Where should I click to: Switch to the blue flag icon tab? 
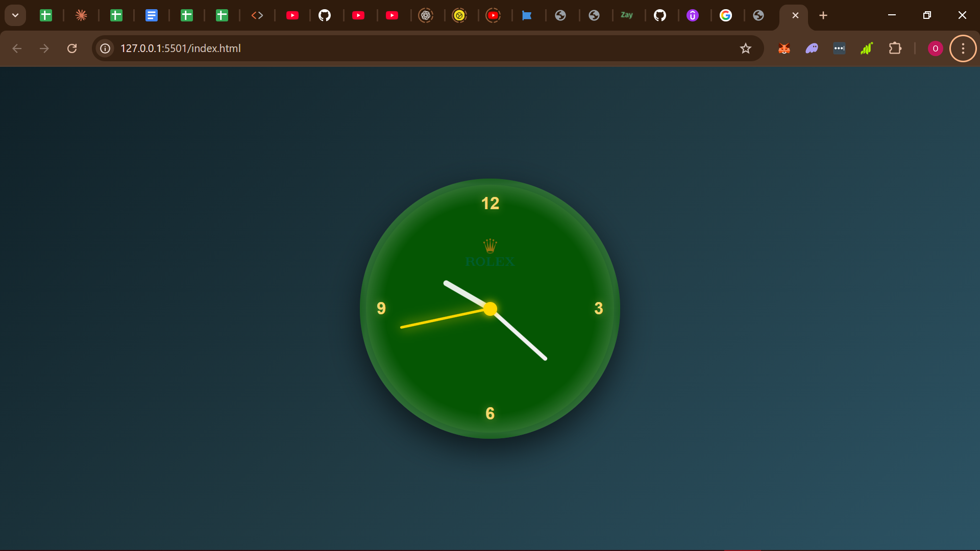tap(527, 15)
